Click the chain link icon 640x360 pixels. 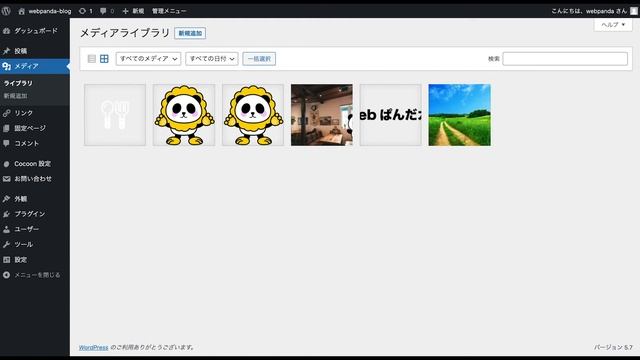click(x=7, y=113)
